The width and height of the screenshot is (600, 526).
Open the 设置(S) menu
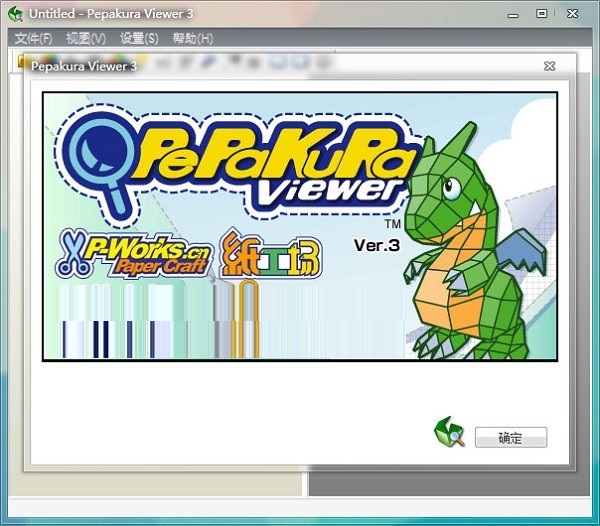pyautogui.click(x=139, y=38)
